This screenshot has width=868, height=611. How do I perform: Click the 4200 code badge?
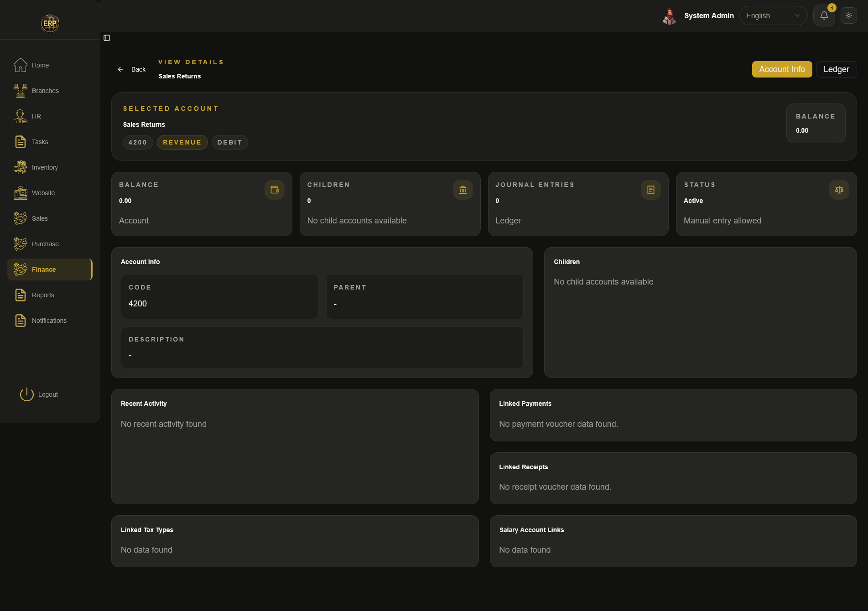[x=138, y=142]
